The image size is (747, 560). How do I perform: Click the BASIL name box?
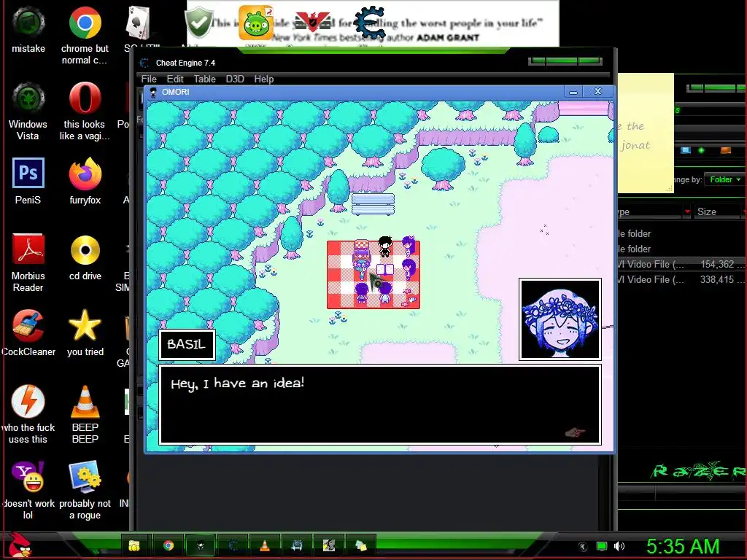[187, 344]
